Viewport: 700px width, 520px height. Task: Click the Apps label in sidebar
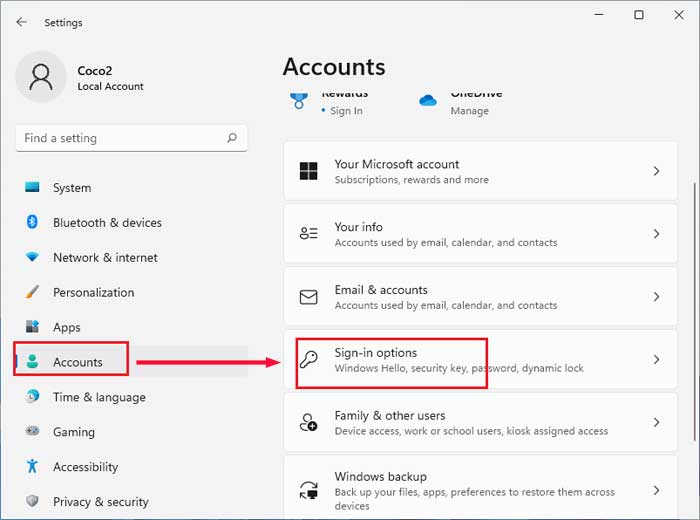(x=67, y=327)
